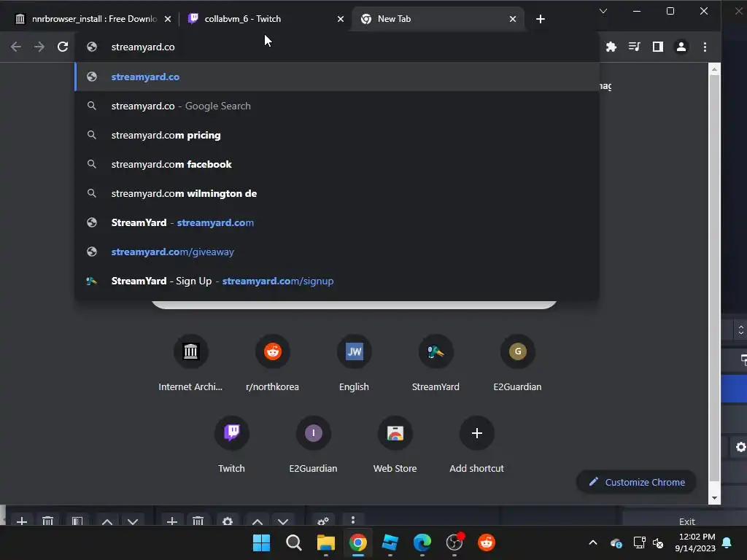747x560 pixels.
Task: Open the Chrome profile avatar menu
Action: tap(681, 47)
